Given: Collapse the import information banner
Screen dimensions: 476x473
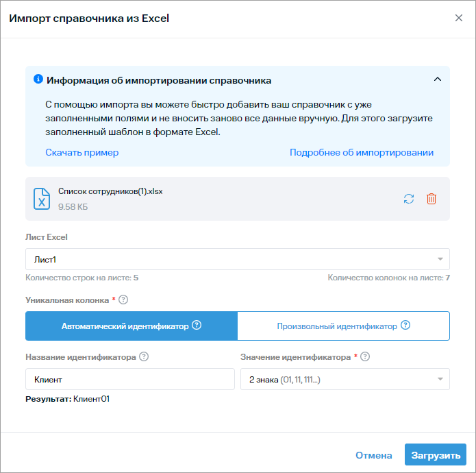Looking at the screenshot, I should pos(437,80).
